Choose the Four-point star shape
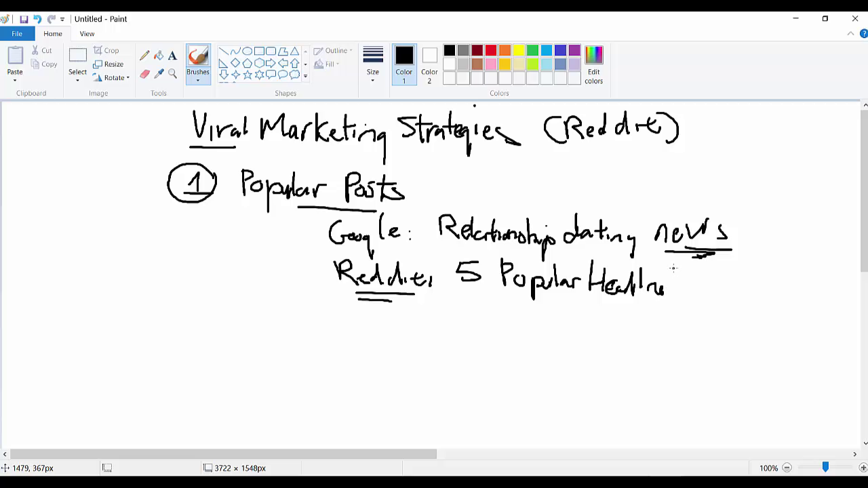This screenshot has width=868, height=488. click(x=235, y=75)
